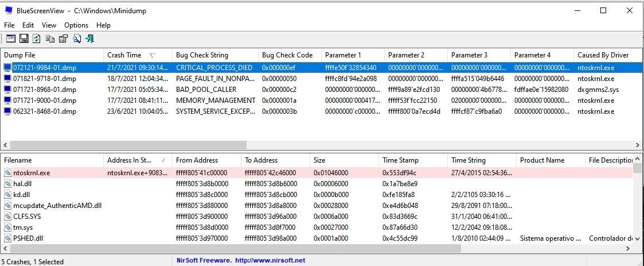This screenshot has width=644, height=266.
Task: Sort lower pane by Address In Stack header
Action: point(138,160)
